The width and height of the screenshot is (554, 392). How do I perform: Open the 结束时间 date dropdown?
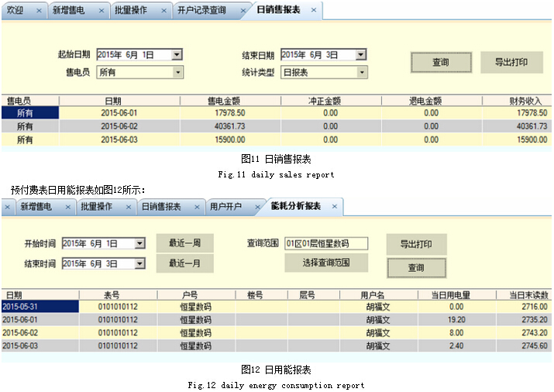140,264
